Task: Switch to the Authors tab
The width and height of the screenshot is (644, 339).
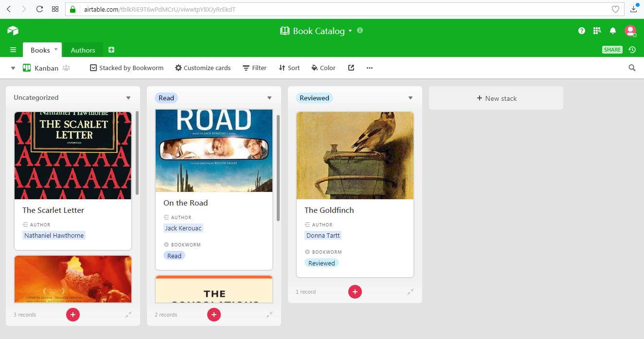Action: point(83,50)
